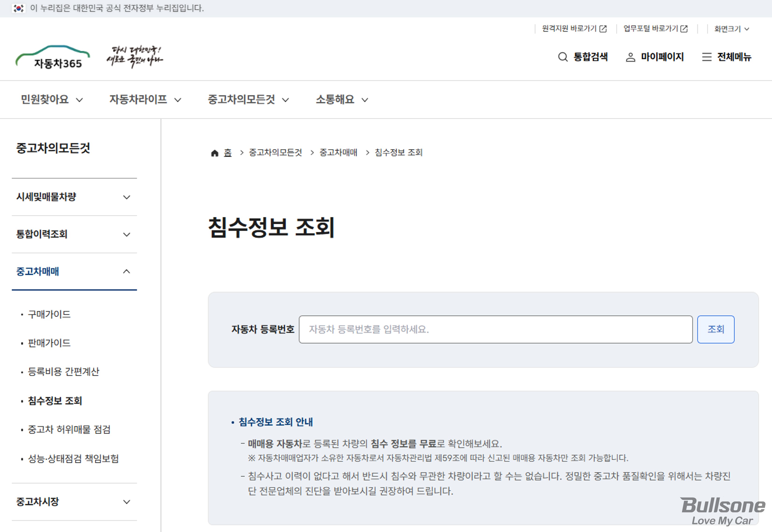The width and height of the screenshot is (772, 532).
Task: Go to 등록비용 간편계산 page
Action: click(x=63, y=372)
